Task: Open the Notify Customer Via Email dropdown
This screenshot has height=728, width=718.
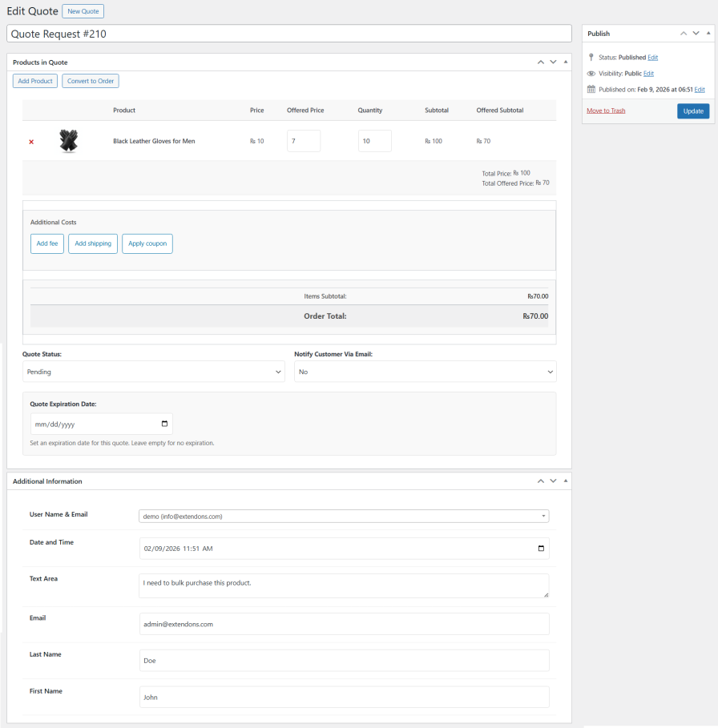Action: tap(425, 372)
